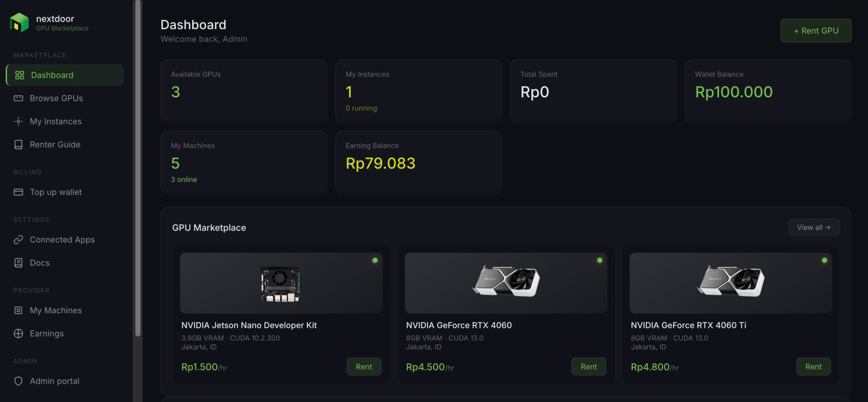868x402 pixels.
Task: Open Dashboard via its grid icon
Action: [x=19, y=75]
